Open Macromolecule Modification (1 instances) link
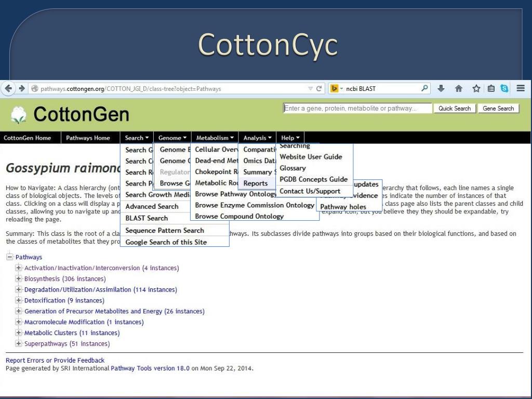 (x=84, y=322)
